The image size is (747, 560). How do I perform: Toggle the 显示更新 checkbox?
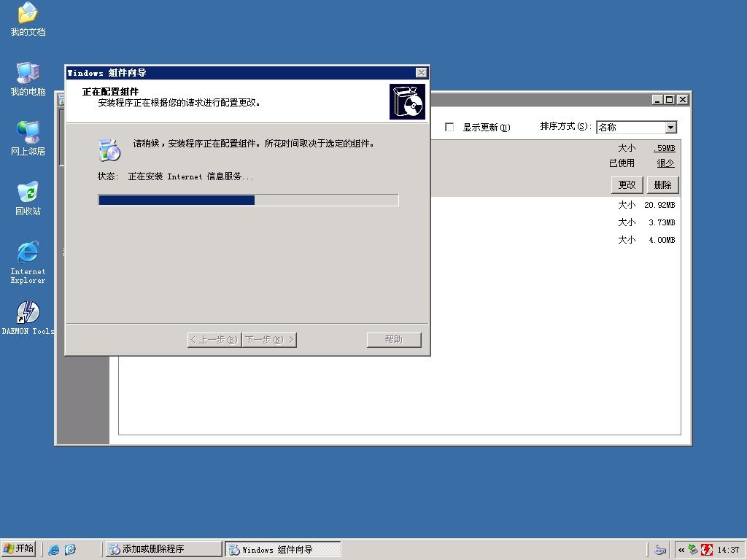(x=449, y=127)
